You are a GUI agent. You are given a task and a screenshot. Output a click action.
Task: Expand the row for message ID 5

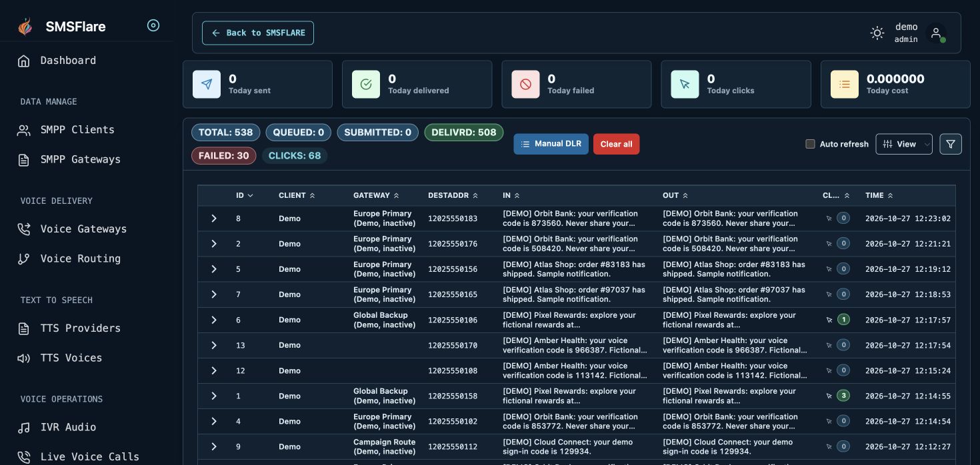pyautogui.click(x=214, y=269)
